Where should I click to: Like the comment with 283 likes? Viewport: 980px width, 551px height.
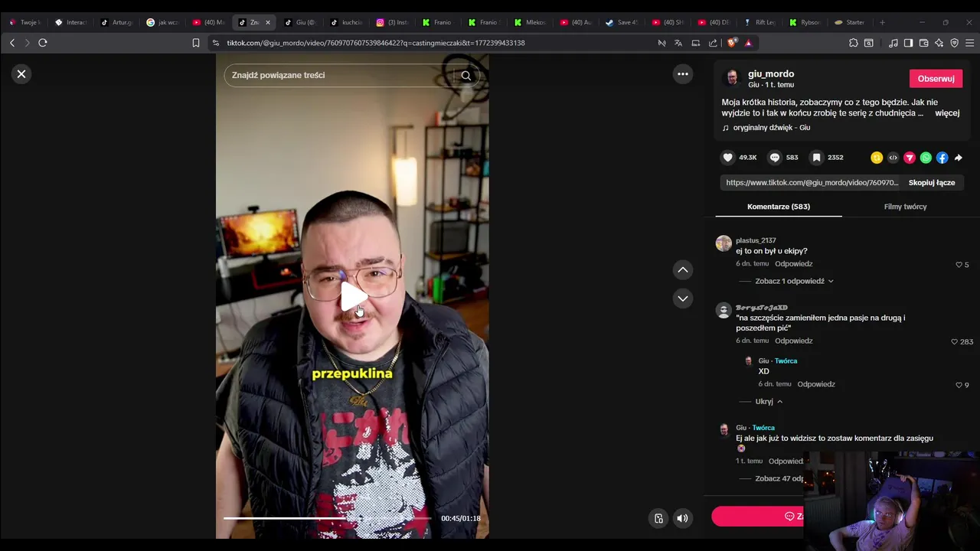(x=954, y=342)
